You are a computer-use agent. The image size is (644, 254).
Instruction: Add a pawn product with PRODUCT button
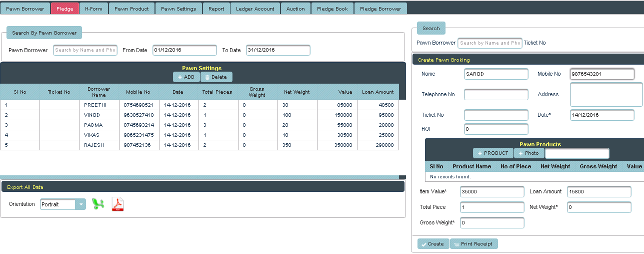tap(493, 153)
